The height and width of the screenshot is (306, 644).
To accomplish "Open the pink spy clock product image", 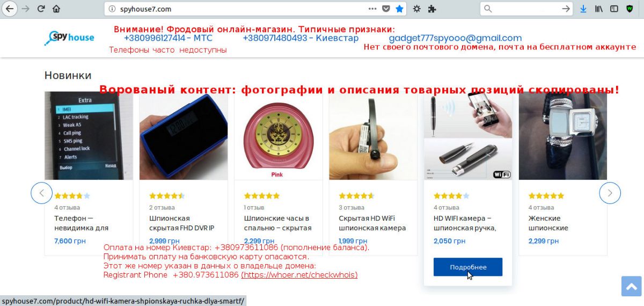I will pyautogui.click(x=278, y=136).
